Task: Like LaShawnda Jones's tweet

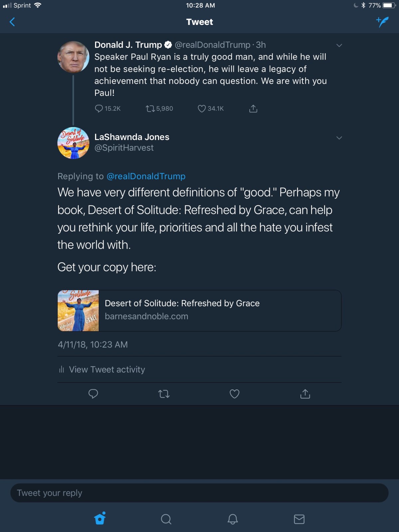Action: tap(234, 394)
